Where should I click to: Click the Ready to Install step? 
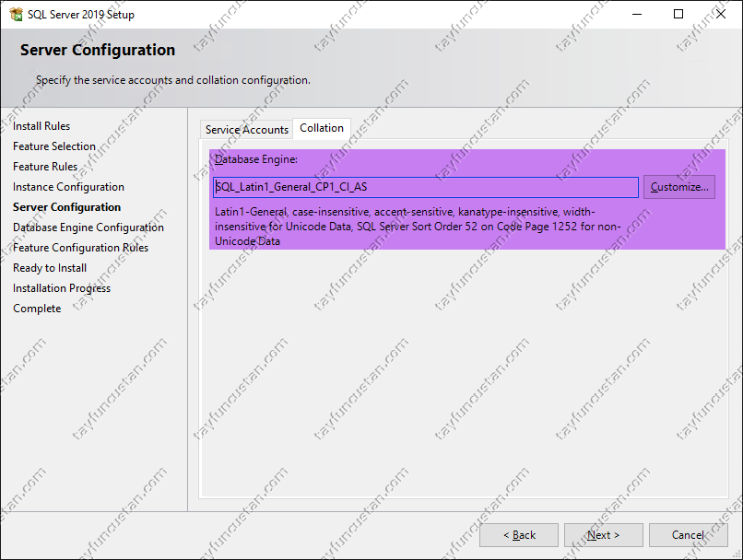coord(50,268)
